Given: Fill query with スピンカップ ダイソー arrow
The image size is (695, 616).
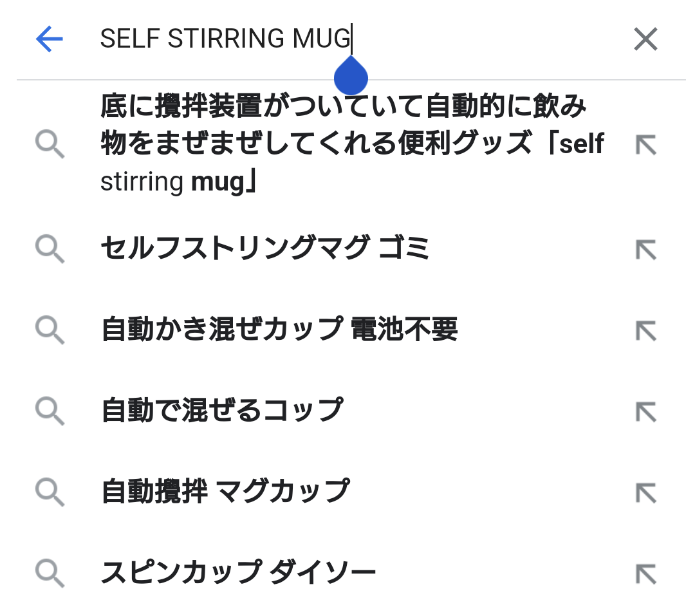Looking at the screenshot, I should pyautogui.click(x=645, y=572).
